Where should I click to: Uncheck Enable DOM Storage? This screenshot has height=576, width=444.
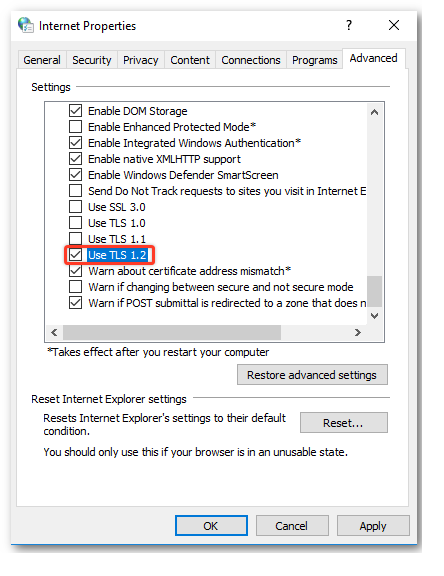pyautogui.click(x=76, y=111)
